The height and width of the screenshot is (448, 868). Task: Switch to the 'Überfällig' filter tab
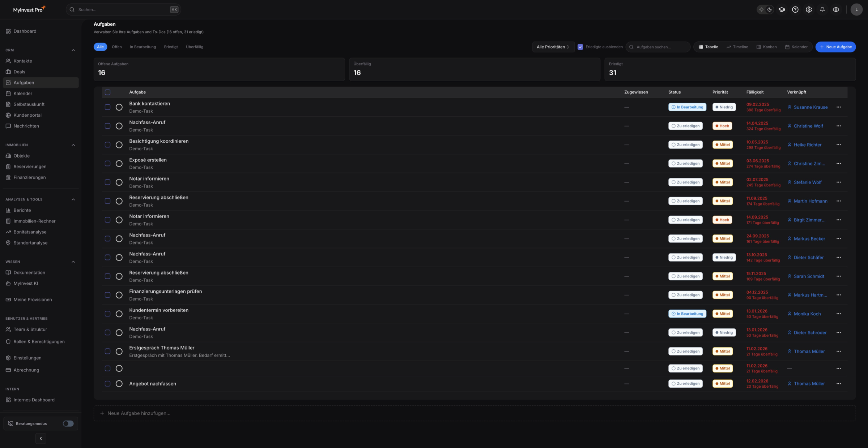pyautogui.click(x=195, y=47)
